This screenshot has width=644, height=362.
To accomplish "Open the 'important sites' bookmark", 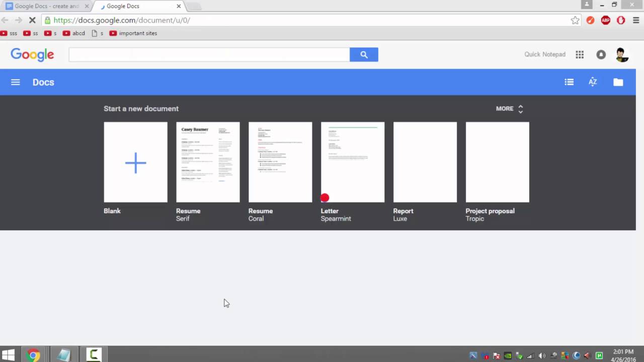I will [133, 33].
